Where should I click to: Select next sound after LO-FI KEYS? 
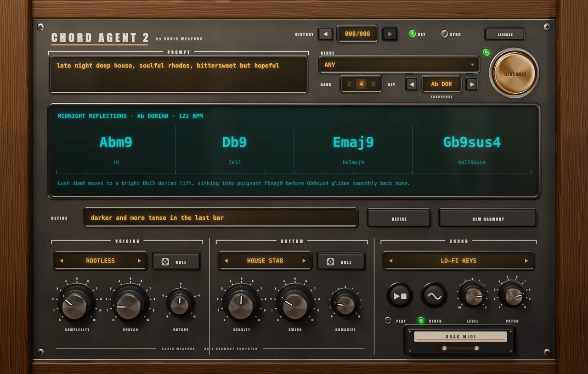[526, 261]
